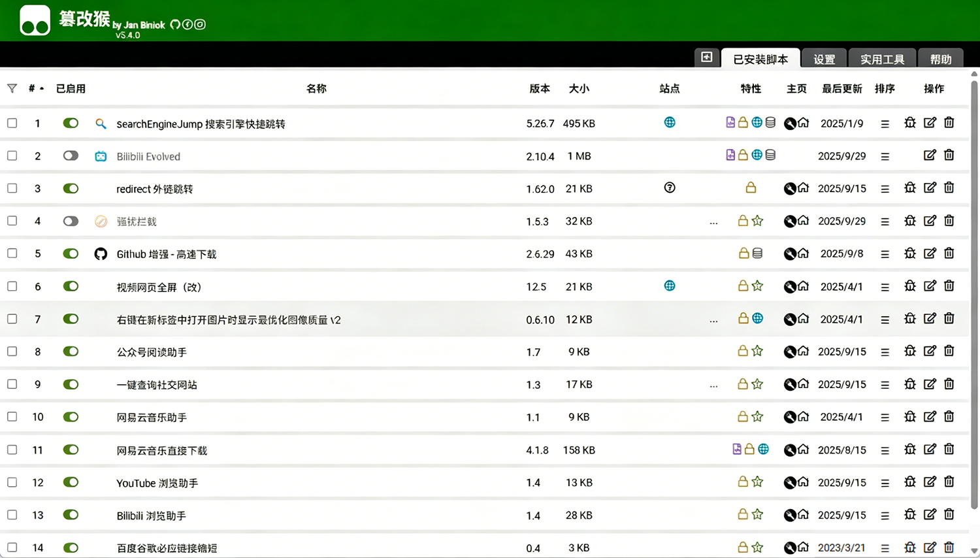Click question mark site icon for redirect
Viewport: 980px width, 558px height.
[x=670, y=188]
